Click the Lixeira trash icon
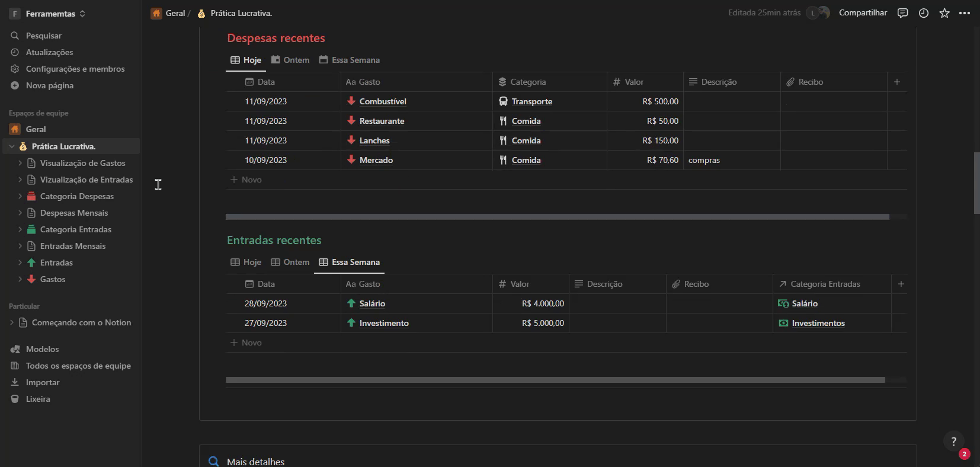 (15, 399)
